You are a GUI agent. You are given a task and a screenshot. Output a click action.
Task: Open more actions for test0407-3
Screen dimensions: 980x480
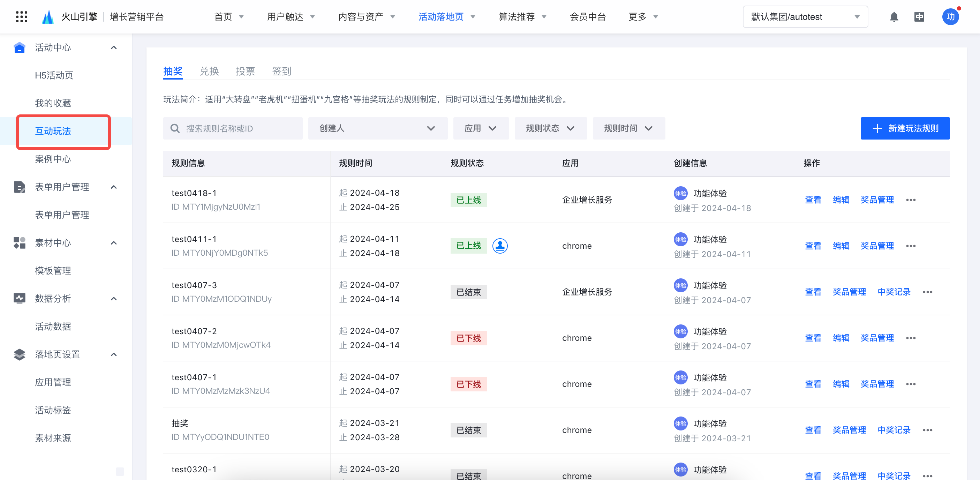[927, 292]
